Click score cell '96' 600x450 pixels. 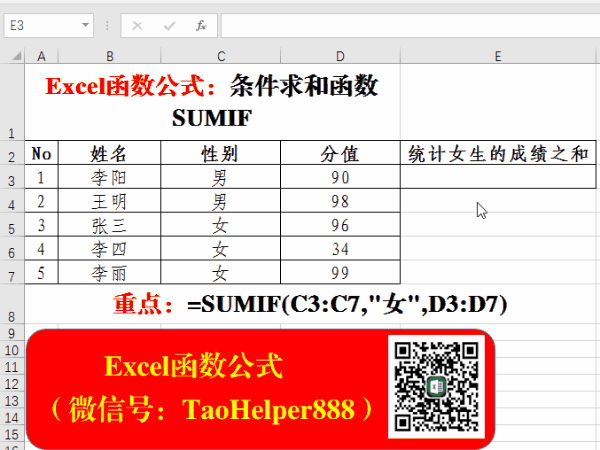coord(340,225)
